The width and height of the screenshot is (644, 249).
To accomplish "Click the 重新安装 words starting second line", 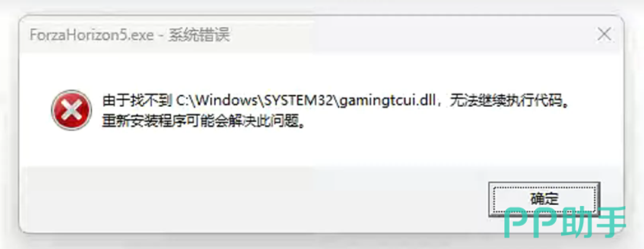I will click(x=130, y=122).
